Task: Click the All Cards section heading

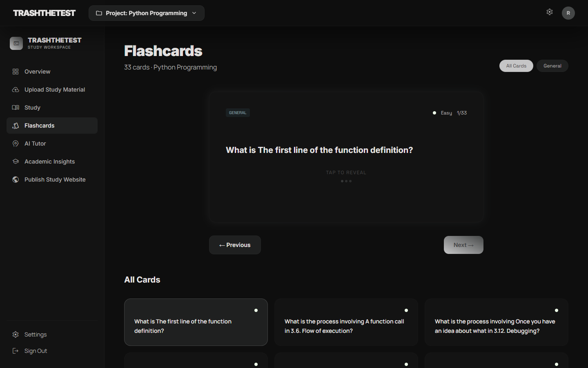Action: [x=142, y=280]
